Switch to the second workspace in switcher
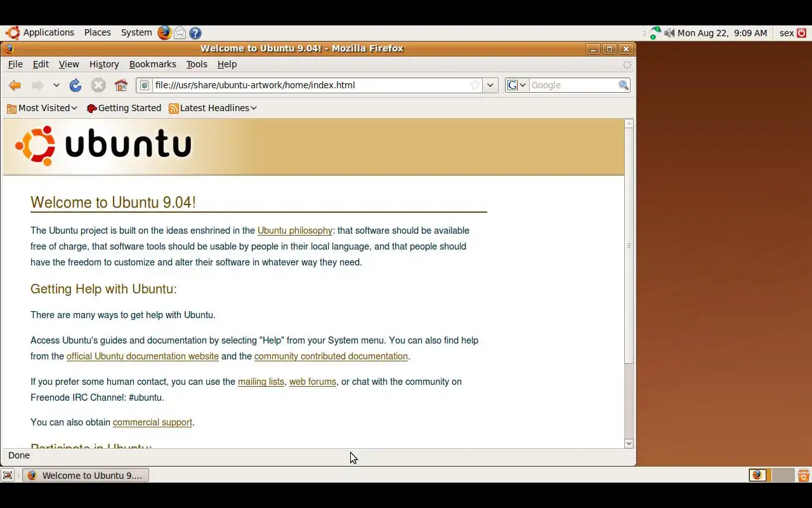The image size is (812, 508). coord(783,475)
